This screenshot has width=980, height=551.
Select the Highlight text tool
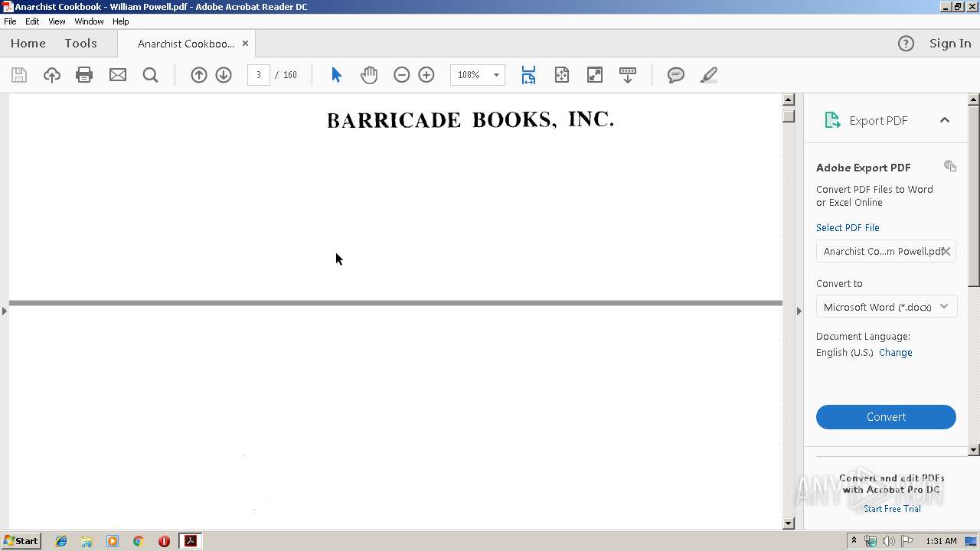[709, 75]
